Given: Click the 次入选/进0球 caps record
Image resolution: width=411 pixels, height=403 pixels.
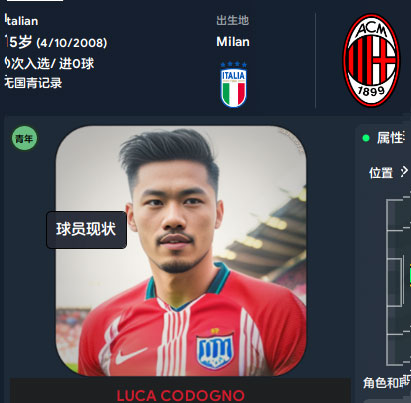Looking at the screenshot, I should [50, 63].
